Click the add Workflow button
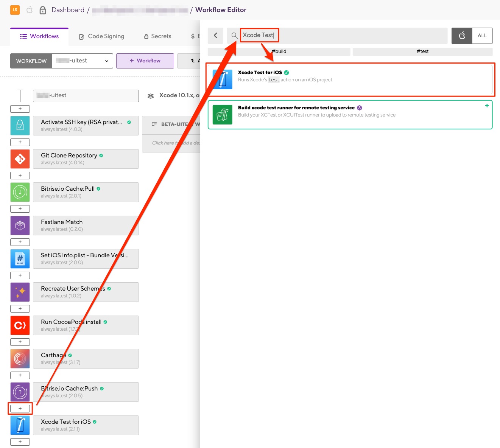Screen dimensions: 500x448 [145, 61]
